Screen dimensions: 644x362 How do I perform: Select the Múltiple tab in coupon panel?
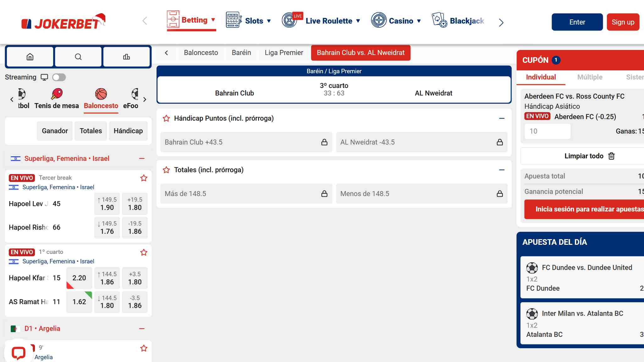pos(590,77)
